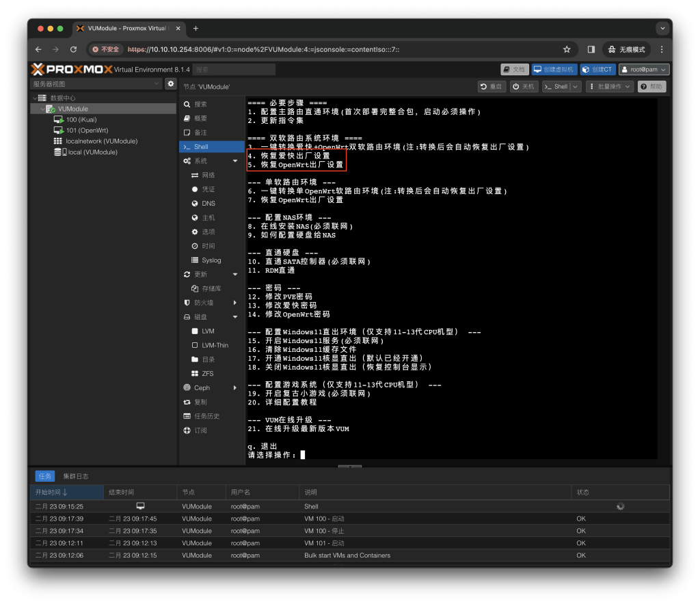Viewport: 700px width, 604px height.
Task: Reload the page using browser refresh icon
Action: 73,49
